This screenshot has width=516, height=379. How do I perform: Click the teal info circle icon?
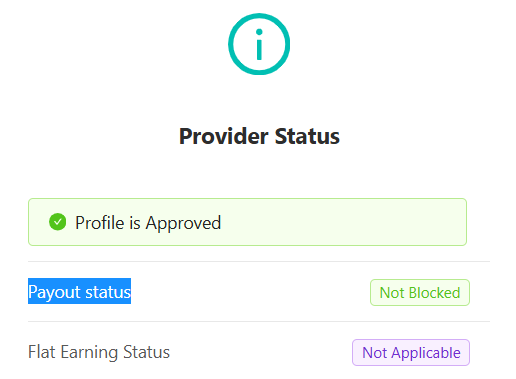(259, 44)
